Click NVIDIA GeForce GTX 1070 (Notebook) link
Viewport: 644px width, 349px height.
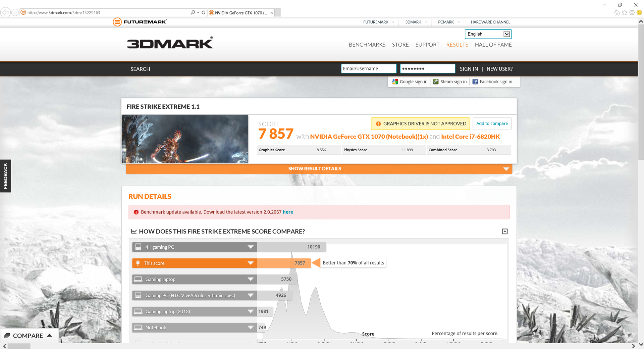click(369, 137)
